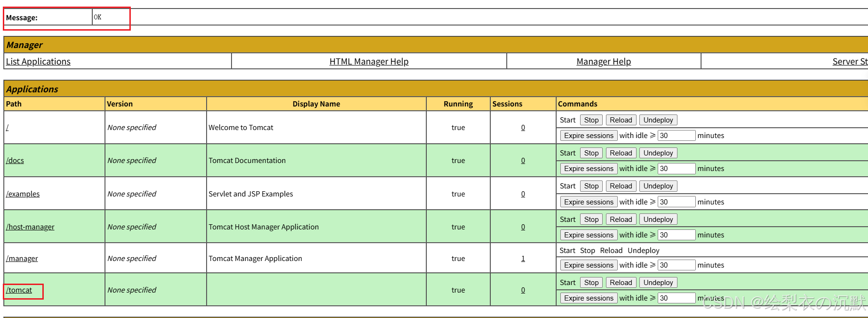Reload the Servlet and JSP Examples app
This screenshot has width=868, height=318.
621,186
